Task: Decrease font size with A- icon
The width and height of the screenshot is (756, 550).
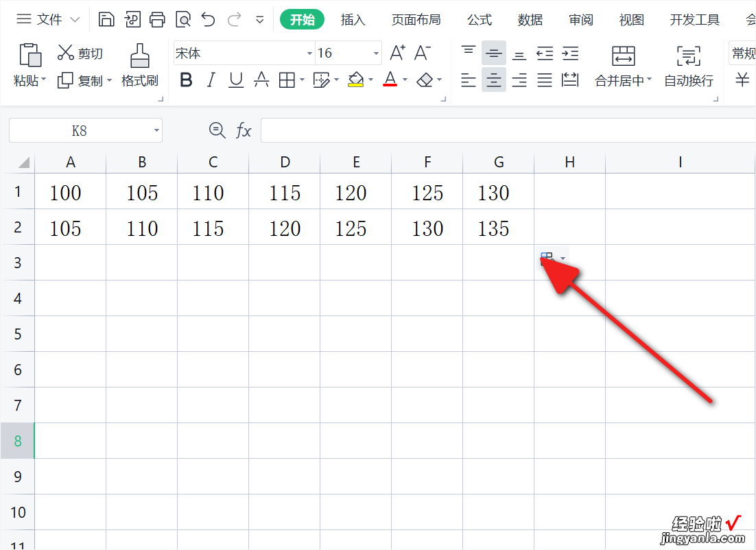Action: click(x=423, y=53)
